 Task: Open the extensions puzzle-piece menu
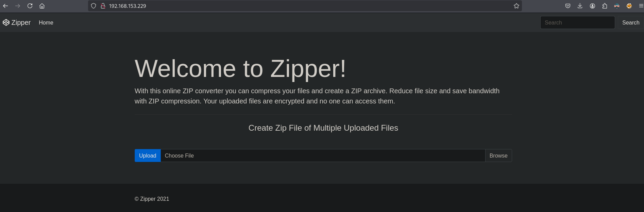tap(605, 6)
